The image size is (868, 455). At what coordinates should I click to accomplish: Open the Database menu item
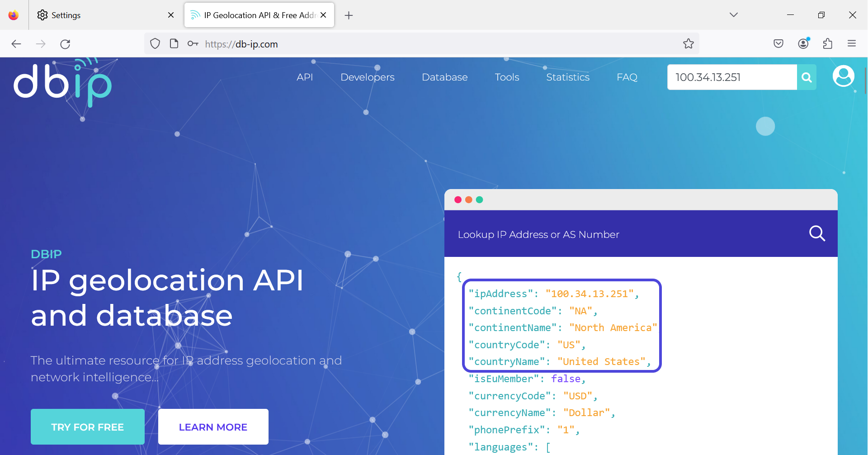click(445, 77)
